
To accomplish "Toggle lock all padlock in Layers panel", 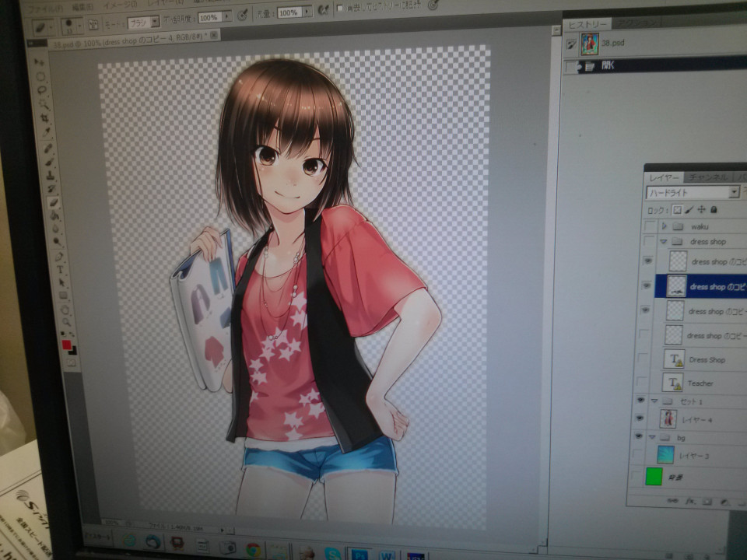I will [714, 209].
